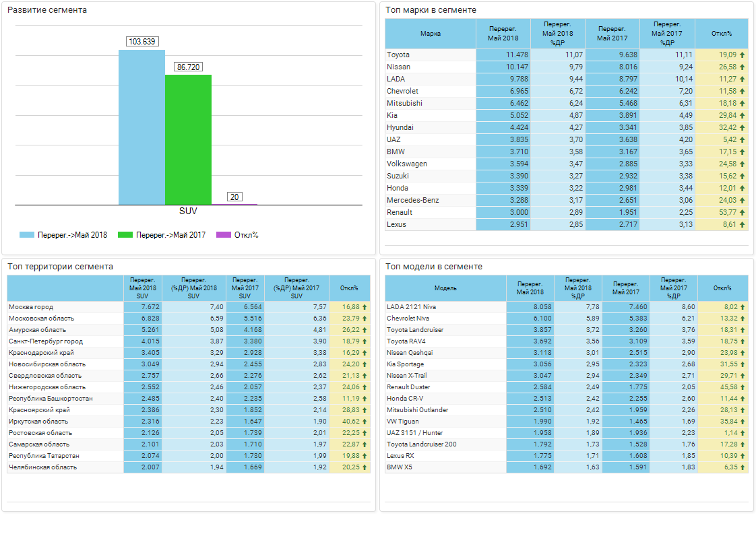756x534 pixels.
Task: Sort by the Модель column header
Action: click(445, 288)
